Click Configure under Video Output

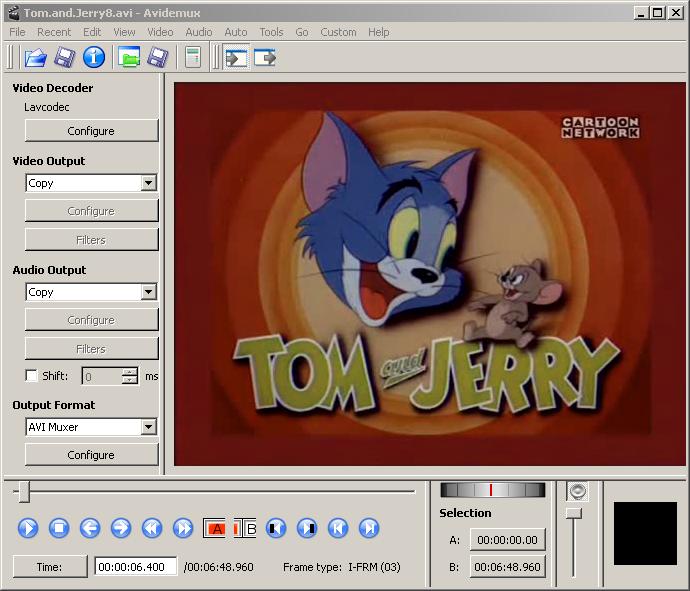tap(91, 211)
